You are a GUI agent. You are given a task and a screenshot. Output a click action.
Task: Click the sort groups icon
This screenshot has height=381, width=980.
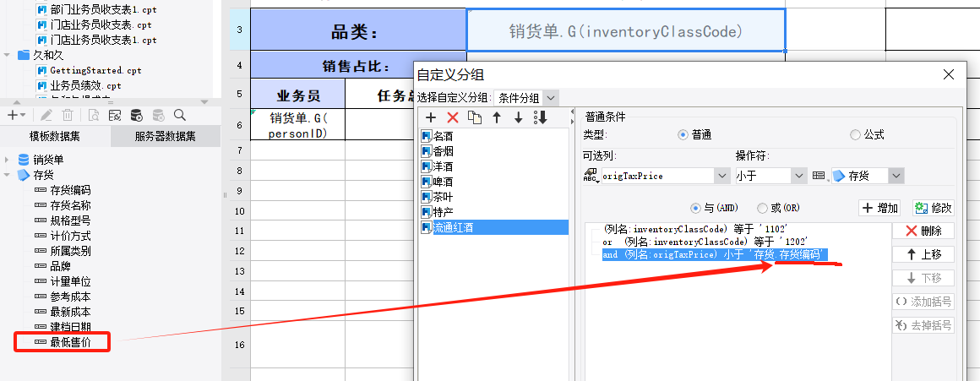point(541,117)
